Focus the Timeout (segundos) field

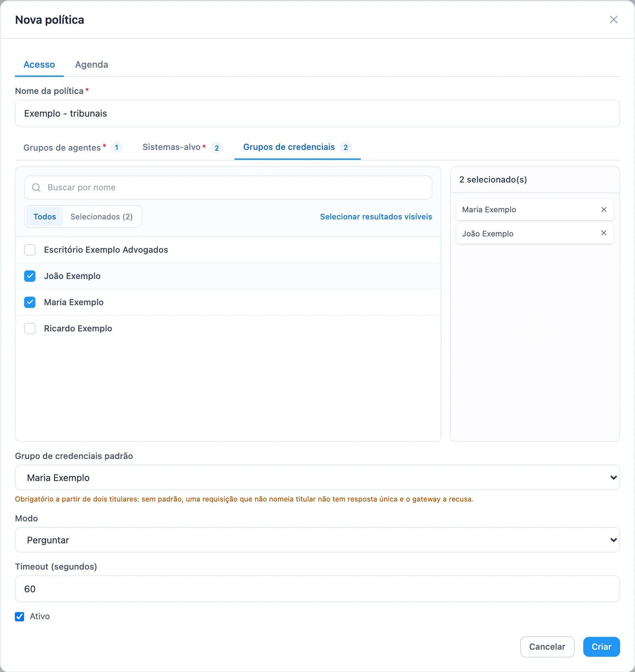pos(317,589)
